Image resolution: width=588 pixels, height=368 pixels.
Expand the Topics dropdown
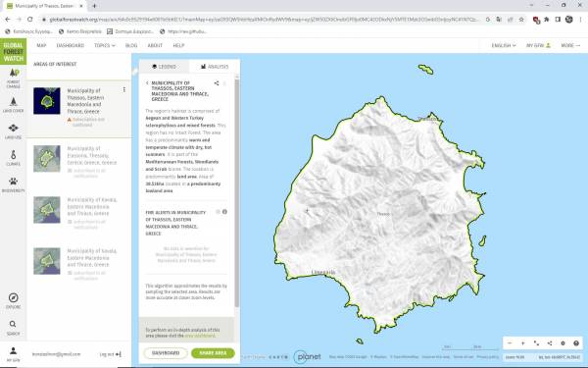click(105, 45)
